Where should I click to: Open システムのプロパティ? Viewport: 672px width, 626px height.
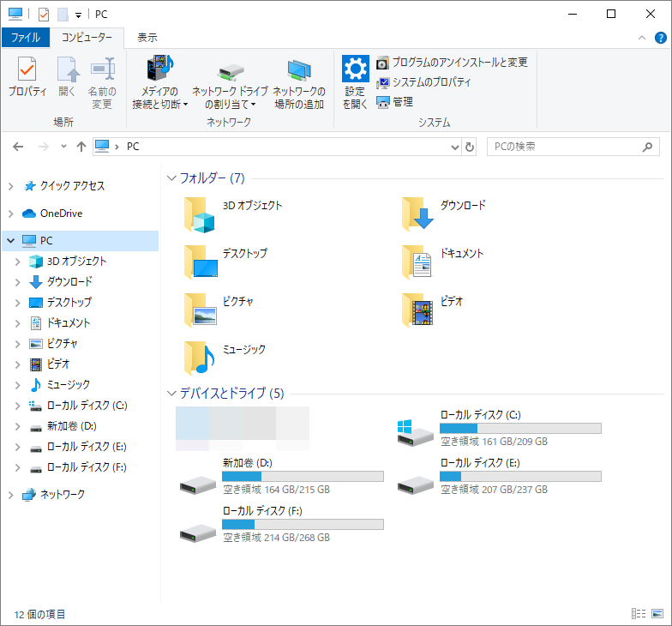click(x=423, y=82)
